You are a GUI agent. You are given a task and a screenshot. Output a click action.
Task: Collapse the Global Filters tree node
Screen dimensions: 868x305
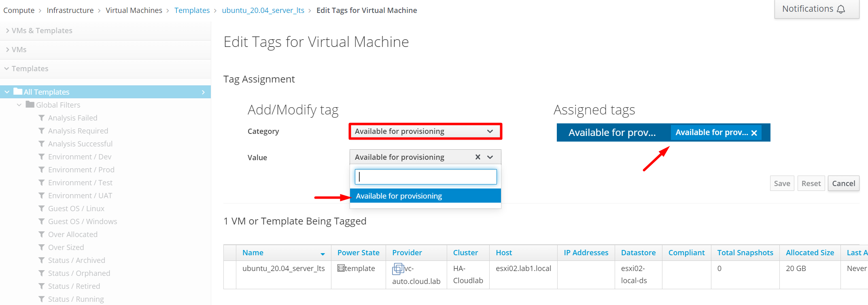19,105
